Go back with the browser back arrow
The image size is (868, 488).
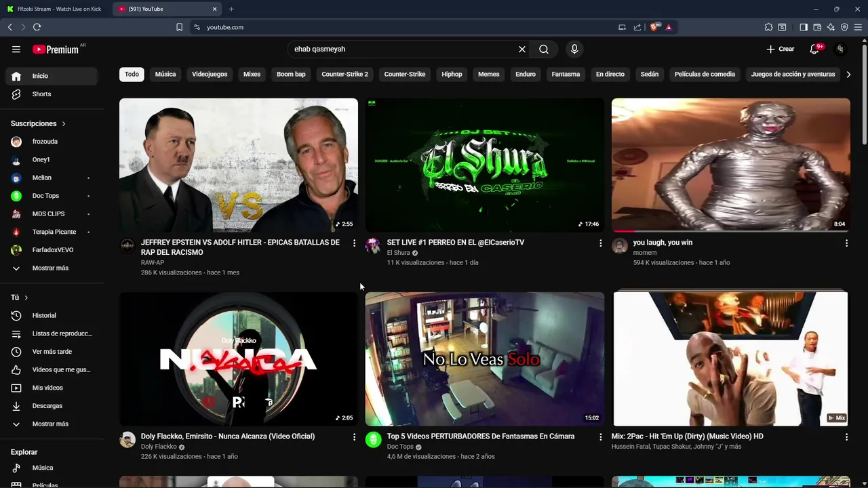(x=9, y=27)
